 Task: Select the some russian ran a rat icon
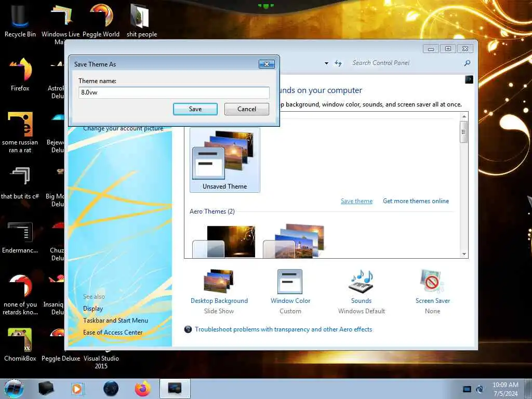pyautogui.click(x=20, y=132)
